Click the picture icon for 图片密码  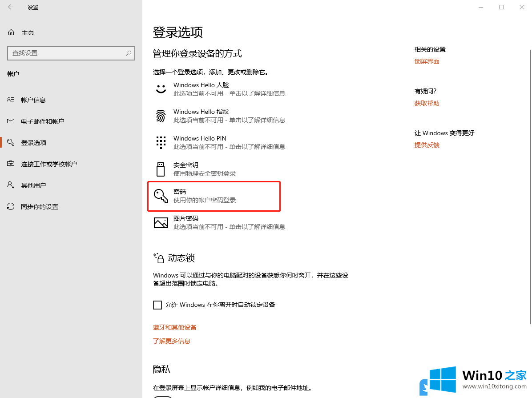161,223
